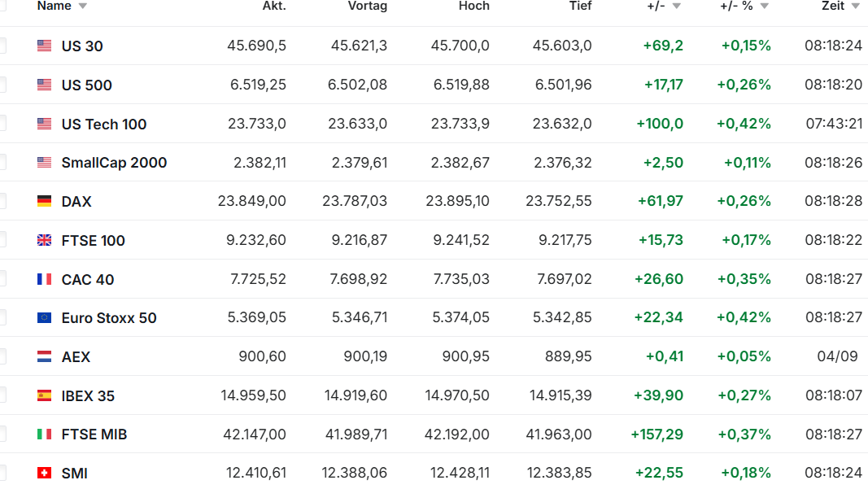Tick the checkbox for the US 30 row
868x489 pixels.
pos(2,46)
